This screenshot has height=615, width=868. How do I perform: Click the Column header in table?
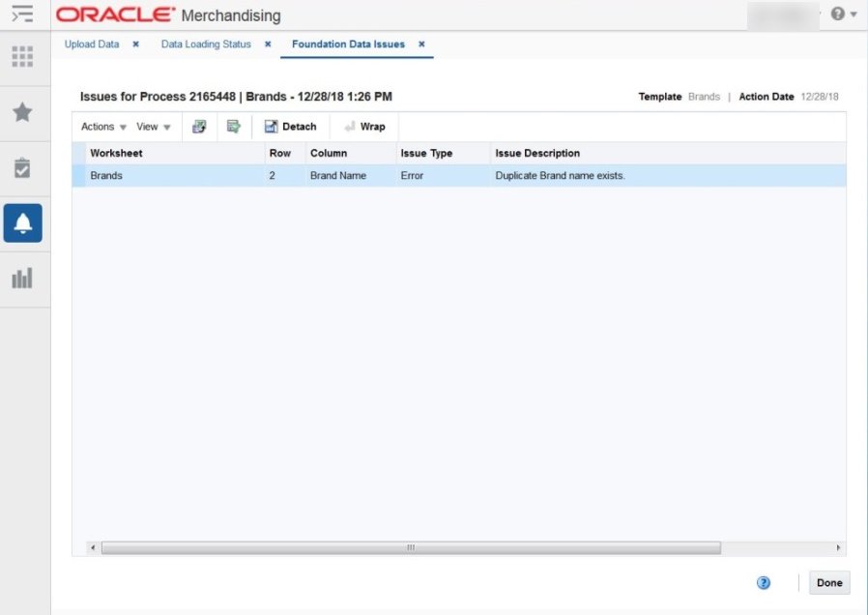pos(351,154)
